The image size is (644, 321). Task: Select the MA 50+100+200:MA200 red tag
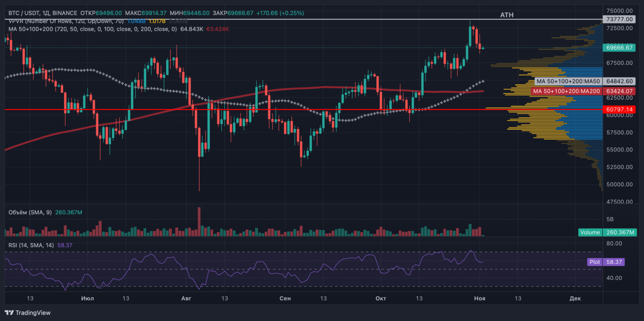pos(566,91)
